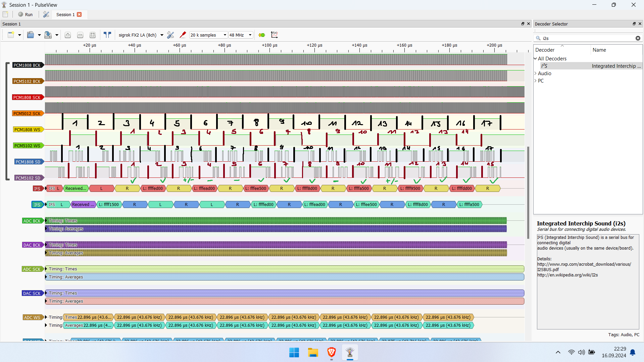Add math signal with graph icon
The image size is (644, 362).
click(275, 35)
